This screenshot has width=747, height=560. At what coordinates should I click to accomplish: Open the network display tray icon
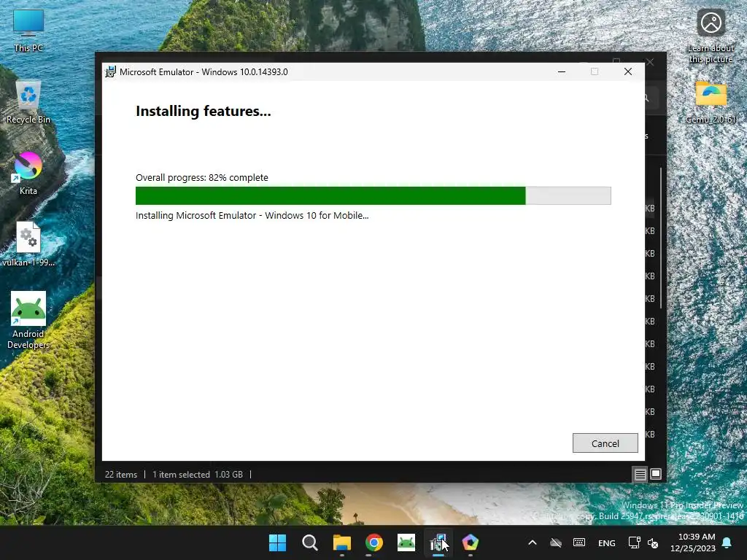[x=634, y=542]
